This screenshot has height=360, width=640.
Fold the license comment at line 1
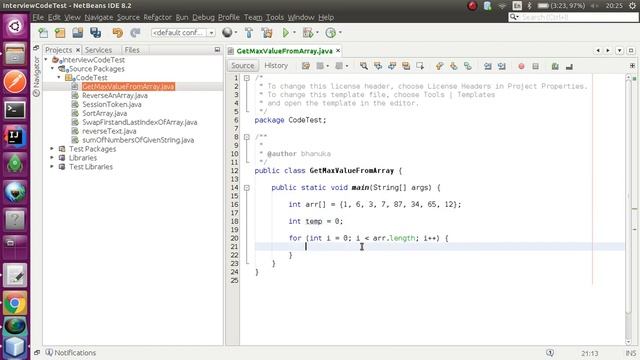point(247,78)
